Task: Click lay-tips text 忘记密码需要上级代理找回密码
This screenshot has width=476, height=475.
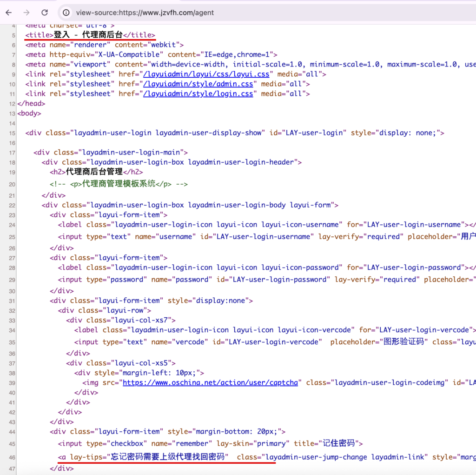Action: [x=167, y=457]
